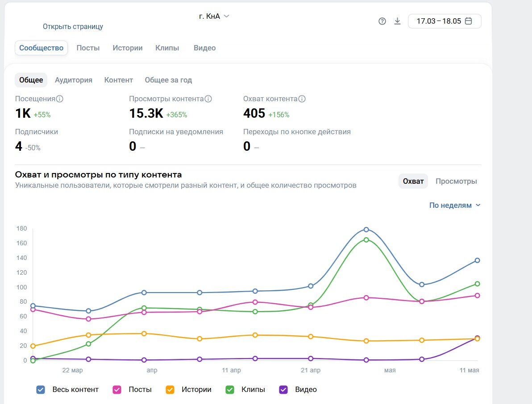The height and width of the screenshot is (404, 532).
Task: Click the calendar icon in date range
Action: 469,21
